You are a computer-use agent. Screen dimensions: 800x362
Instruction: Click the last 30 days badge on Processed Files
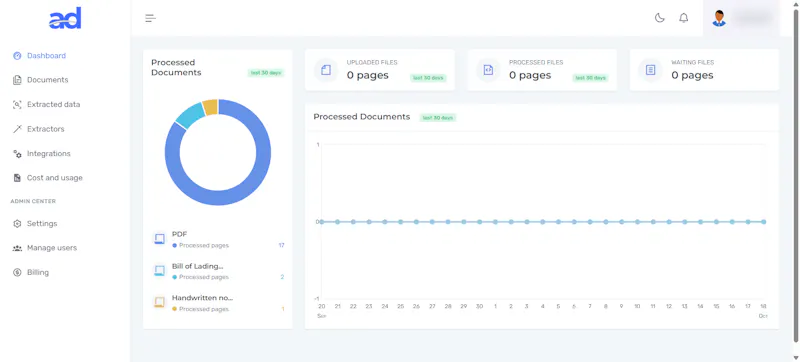click(590, 78)
